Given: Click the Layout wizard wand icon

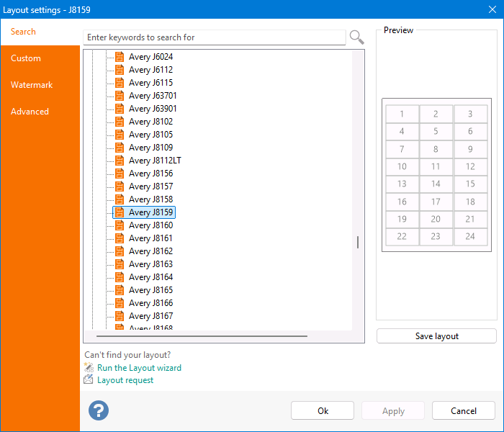Looking at the screenshot, I should pos(89,367).
